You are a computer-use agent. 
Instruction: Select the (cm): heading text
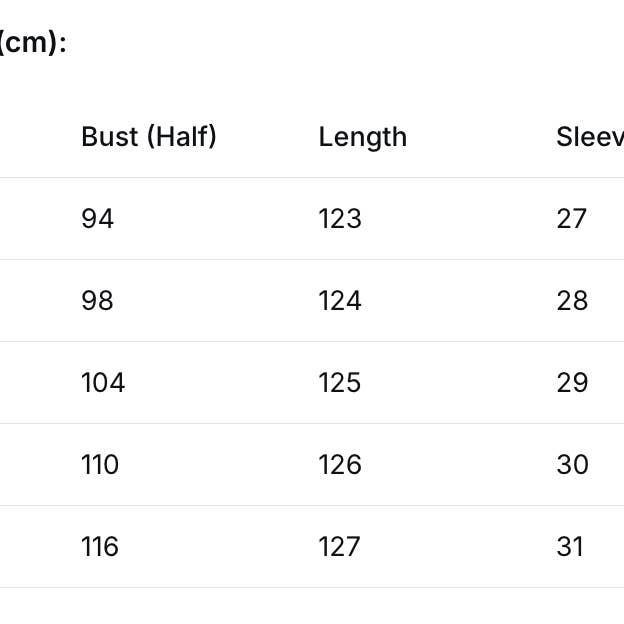coord(33,43)
